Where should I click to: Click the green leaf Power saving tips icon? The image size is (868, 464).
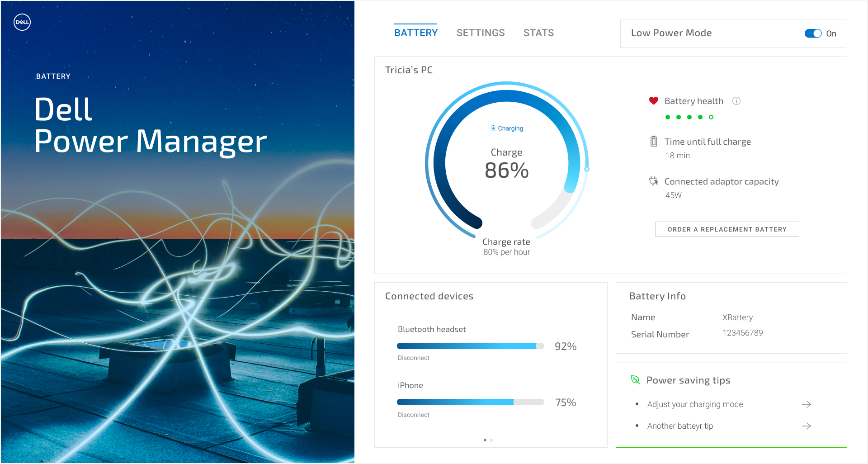[635, 380]
